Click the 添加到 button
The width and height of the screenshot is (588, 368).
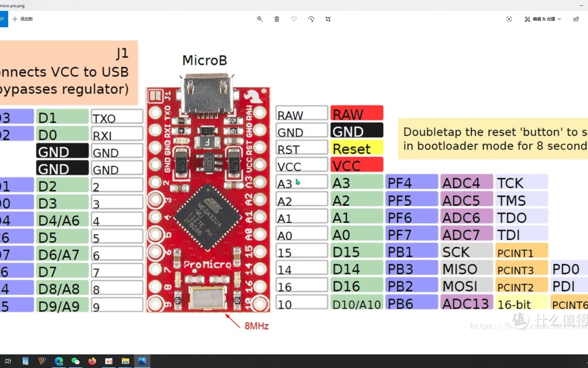tap(22, 19)
